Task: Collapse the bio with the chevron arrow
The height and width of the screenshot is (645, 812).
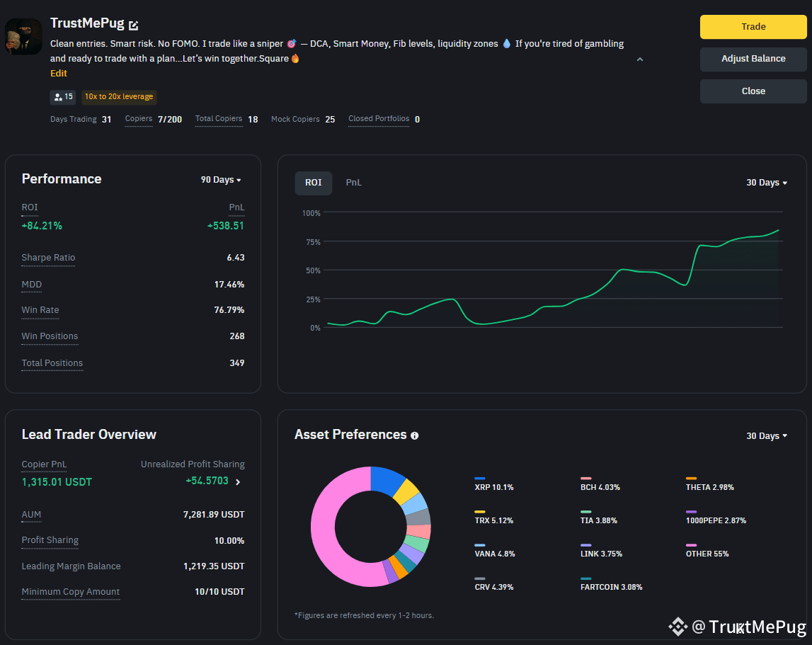Action: [x=640, y=59]
